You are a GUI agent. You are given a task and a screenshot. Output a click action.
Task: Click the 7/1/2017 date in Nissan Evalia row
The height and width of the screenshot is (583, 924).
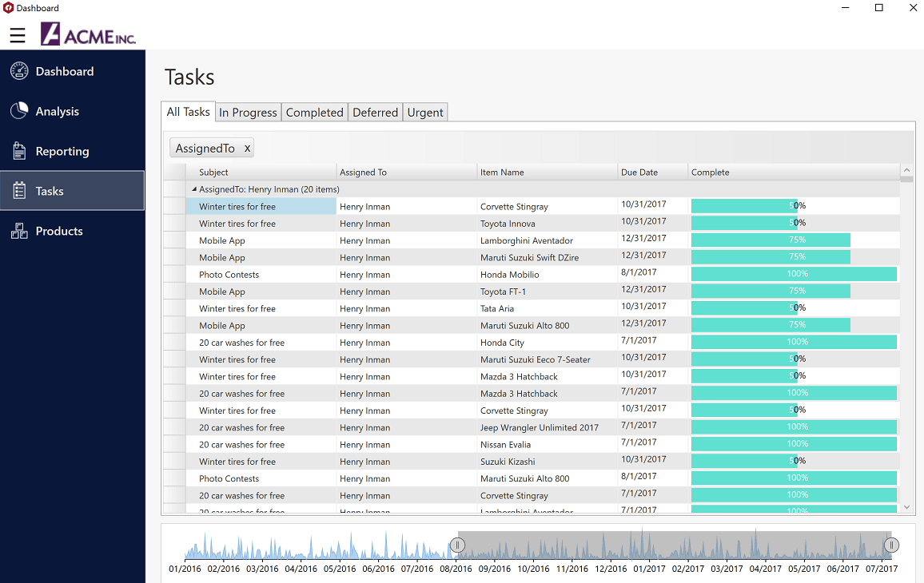click(639, 442)
